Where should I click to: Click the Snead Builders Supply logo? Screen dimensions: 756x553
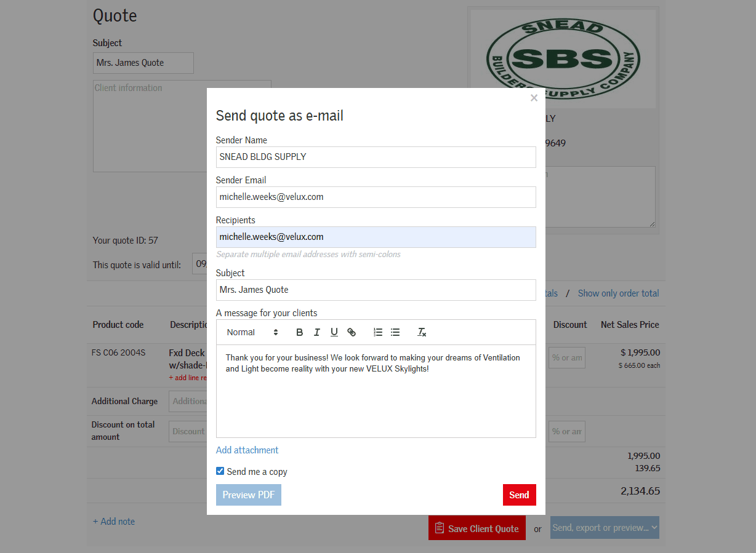point(563,59)
